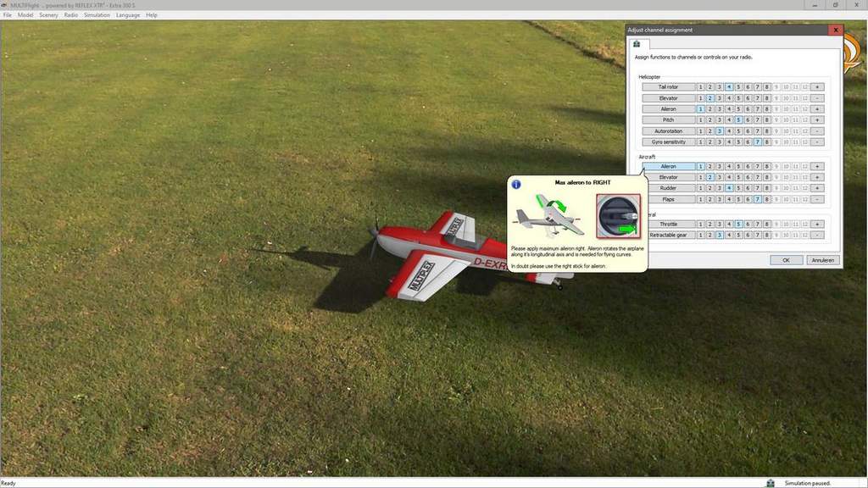This screenshot has height=488, width=868.
Task: Open the Radio menu
Action: [x=70, y=15]
